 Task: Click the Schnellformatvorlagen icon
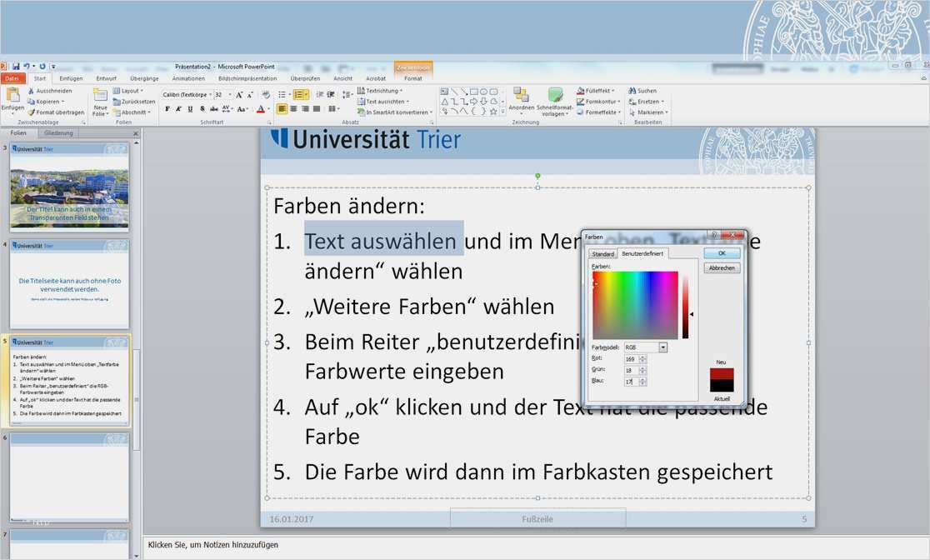click(x=555, y=95)
